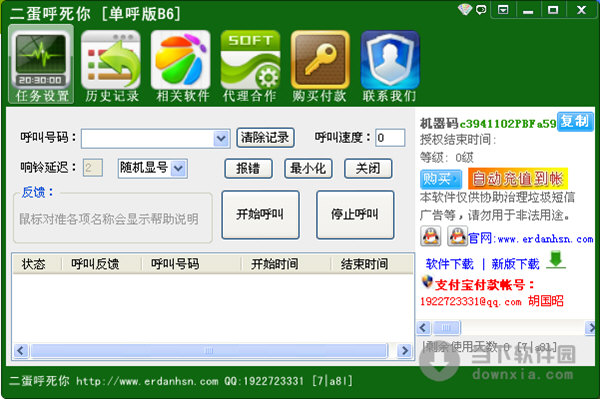Open the 随机显号 dropdown
Viewport: 600px width, 399px height.
pyautogui.click(x=152, y=168)
